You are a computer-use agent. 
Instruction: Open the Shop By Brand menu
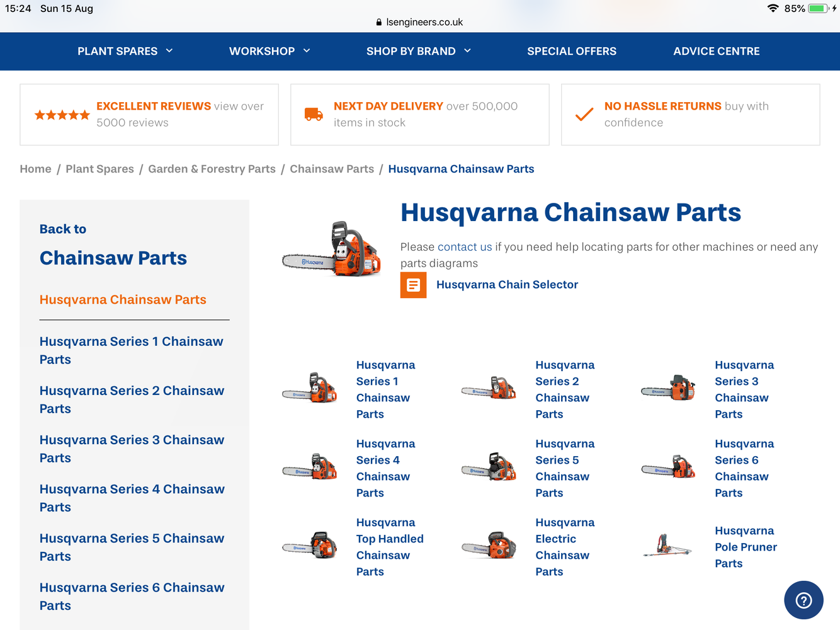click(411, 51)
